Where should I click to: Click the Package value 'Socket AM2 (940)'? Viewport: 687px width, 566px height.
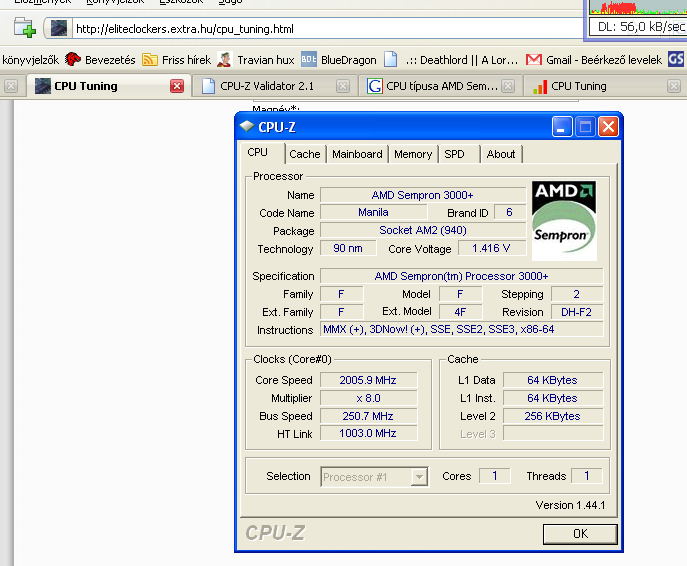pyautogui.click(x=423, y=230)
